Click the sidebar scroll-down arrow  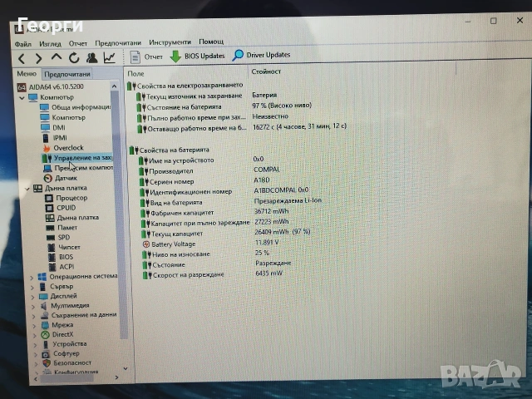126,368
